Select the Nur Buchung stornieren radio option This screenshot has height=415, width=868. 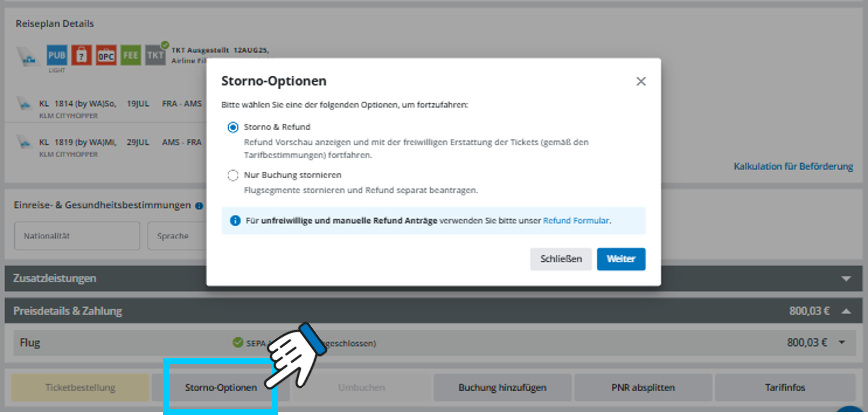[x=233, y=175]
